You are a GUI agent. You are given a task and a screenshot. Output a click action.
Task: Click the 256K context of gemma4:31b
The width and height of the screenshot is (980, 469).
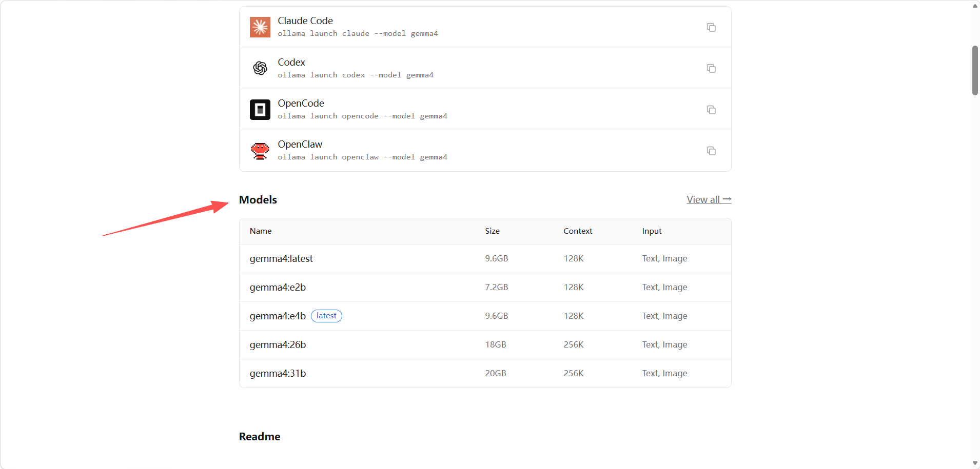[x=574, y=374]
